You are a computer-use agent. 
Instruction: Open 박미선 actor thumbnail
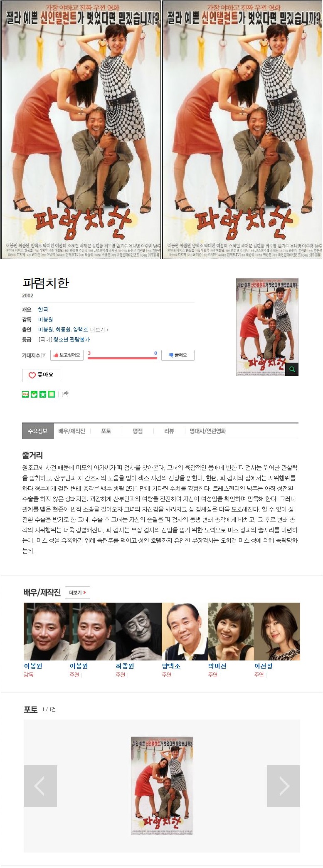pos(231,631)
